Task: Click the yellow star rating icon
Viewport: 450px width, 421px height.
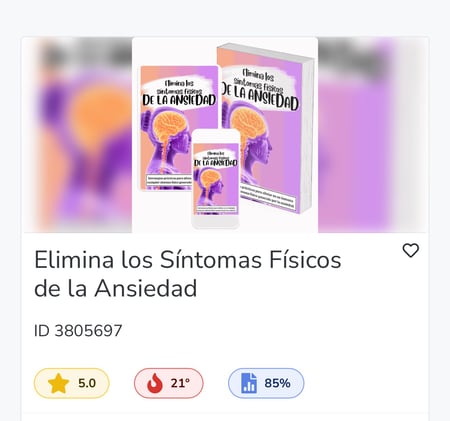Action: 58,383
